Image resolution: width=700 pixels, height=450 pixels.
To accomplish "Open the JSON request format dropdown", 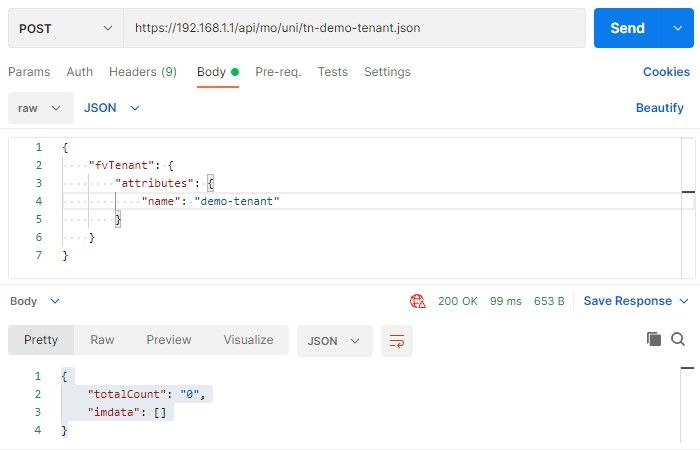I will coord(112,108).
